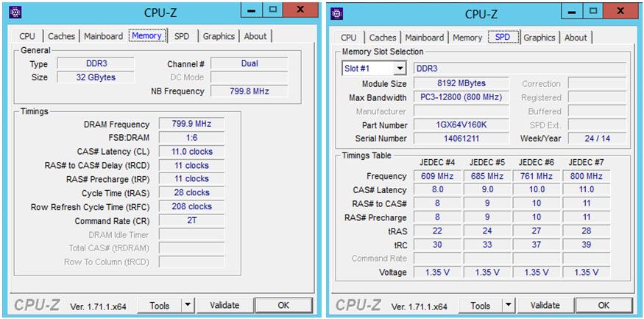Select the Memory tab in the left window
The width and height of the screenshot is (644, 319).
[x=146, y=36]
